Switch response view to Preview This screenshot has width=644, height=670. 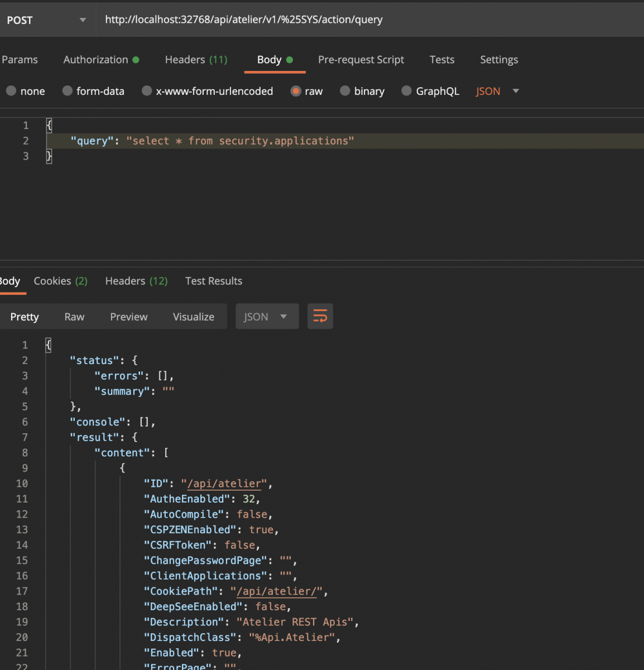(128, 317)
